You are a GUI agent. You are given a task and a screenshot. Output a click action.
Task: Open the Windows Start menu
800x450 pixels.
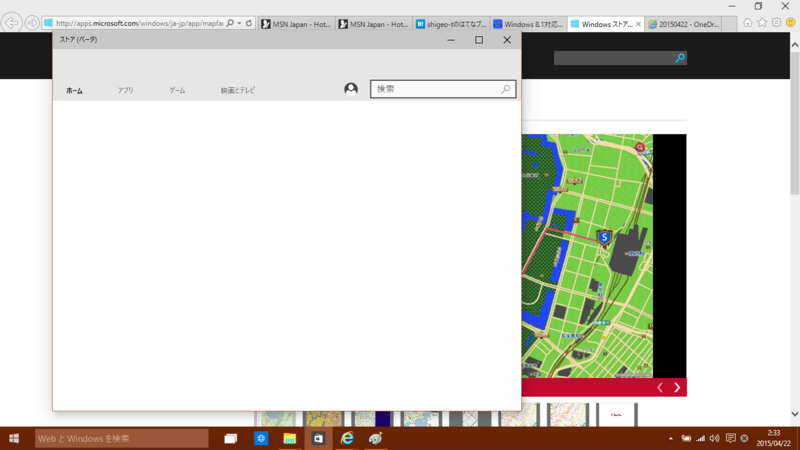tap(14, 438)
